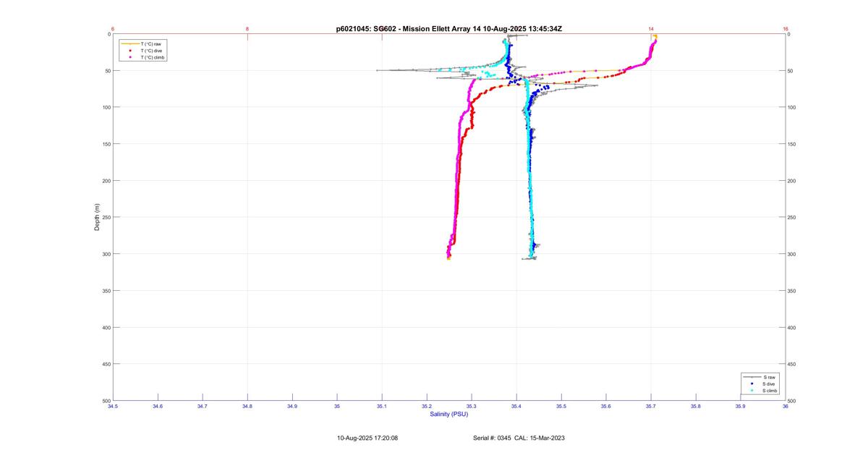868x450 pixels.
Task: Click depth tick 500 on right axis
Action: click(x=793, y=401)
